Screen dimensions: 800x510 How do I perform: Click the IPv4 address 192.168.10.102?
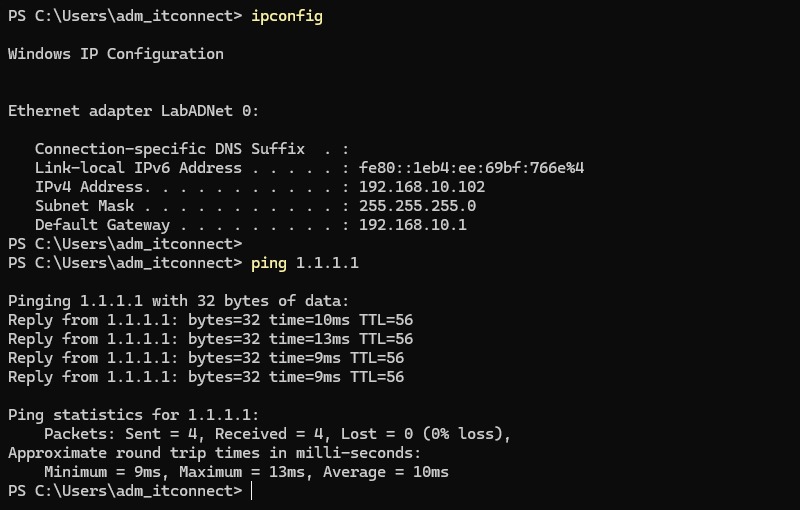tap(422, 187)
